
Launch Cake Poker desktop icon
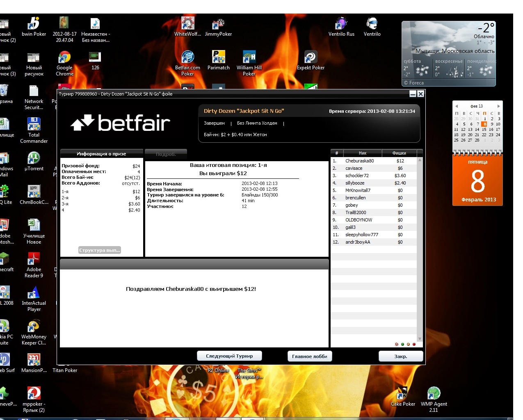[403, 394]
